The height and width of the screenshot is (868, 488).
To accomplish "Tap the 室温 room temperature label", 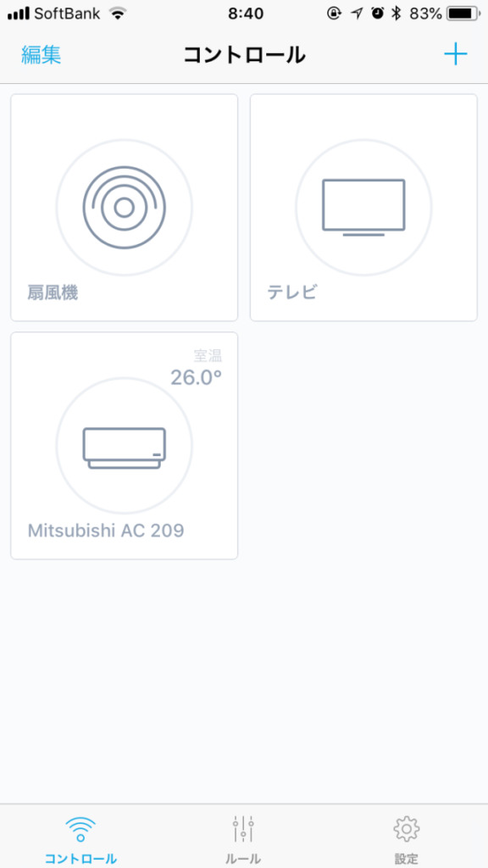I will tap(208, 355).
